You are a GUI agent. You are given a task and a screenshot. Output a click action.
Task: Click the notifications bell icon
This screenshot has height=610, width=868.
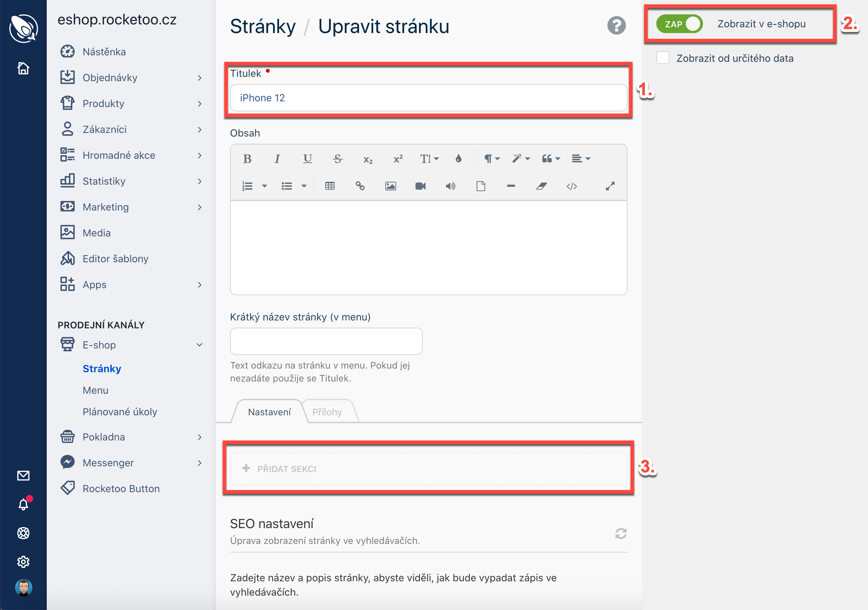pos(23,504)
